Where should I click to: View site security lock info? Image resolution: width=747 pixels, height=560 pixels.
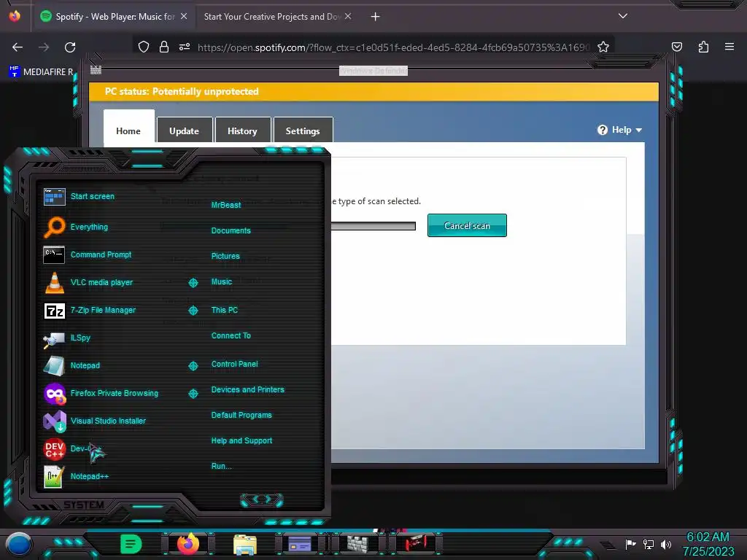click(164, 47)
